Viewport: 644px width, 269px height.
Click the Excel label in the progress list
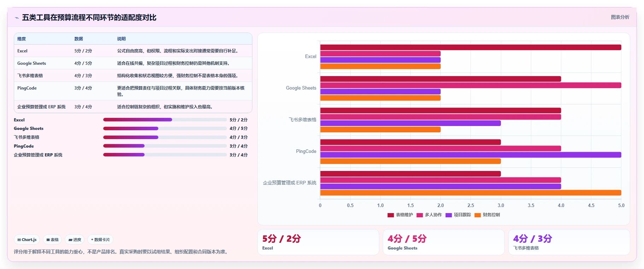[19, 120]
